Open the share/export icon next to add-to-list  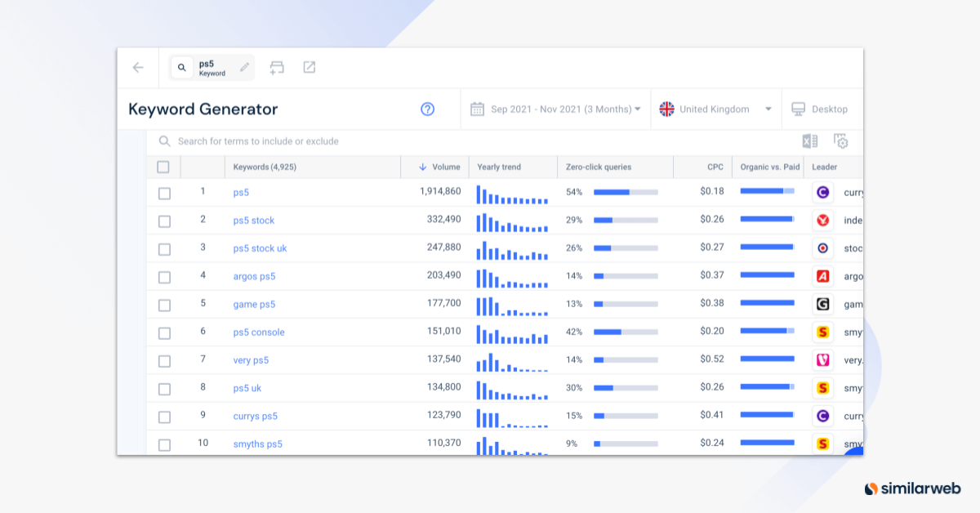309,67
